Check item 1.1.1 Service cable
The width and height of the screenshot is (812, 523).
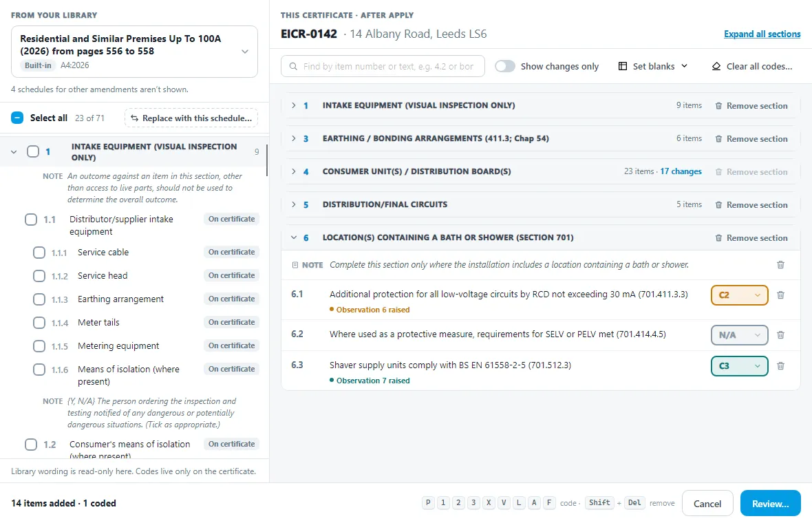[39, 253]
